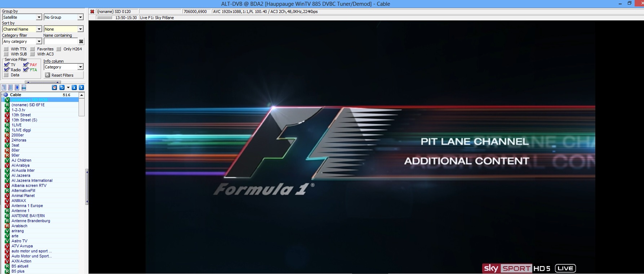Viewport: 644px width, 274px height.
Task: Toggle the With AC3 checkbox
Action: pos(32,54)
